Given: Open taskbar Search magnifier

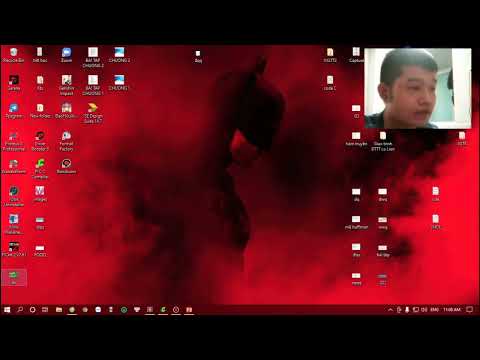Looking at the screenshot, I should pos(20,310).
